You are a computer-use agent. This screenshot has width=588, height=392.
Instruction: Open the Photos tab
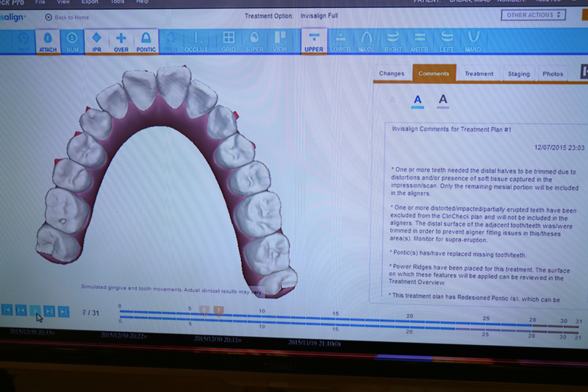pyautogui.click(x=553, y=74)
